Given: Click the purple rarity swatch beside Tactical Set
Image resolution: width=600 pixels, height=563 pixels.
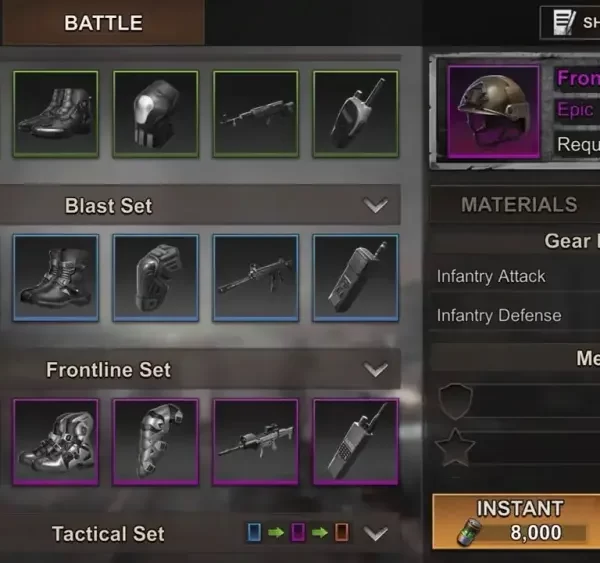Looking at the screenshot, I should pos(298,532).
